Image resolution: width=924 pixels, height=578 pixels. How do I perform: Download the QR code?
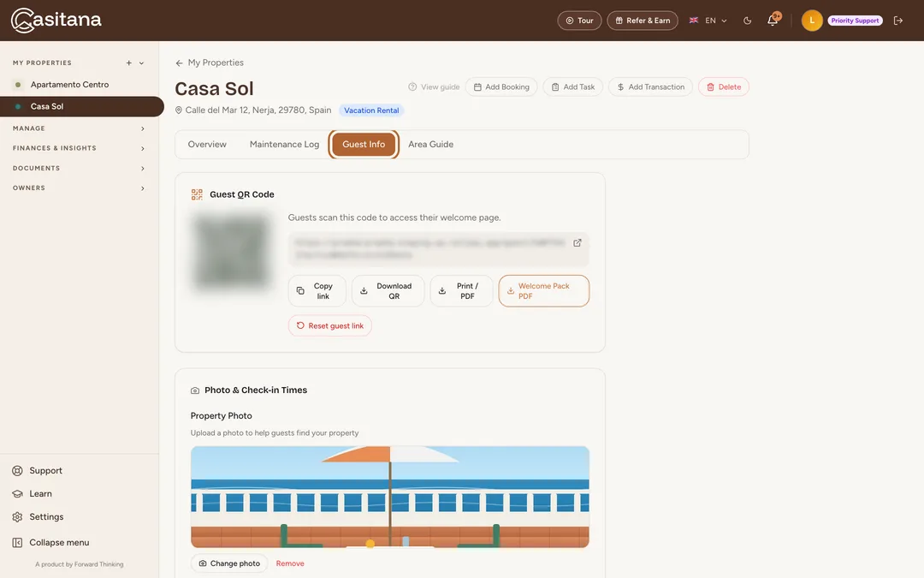click(388, 291)
